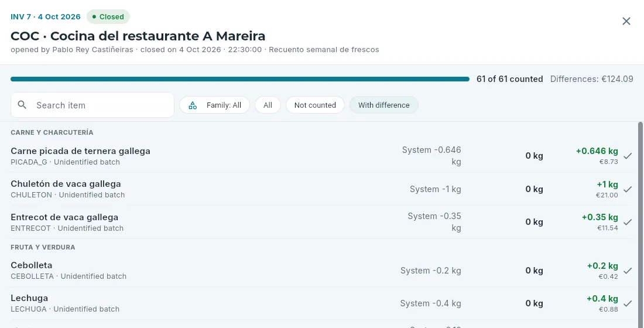
Task: Click the Closed status badge
Action: click(x=108, y=17)
